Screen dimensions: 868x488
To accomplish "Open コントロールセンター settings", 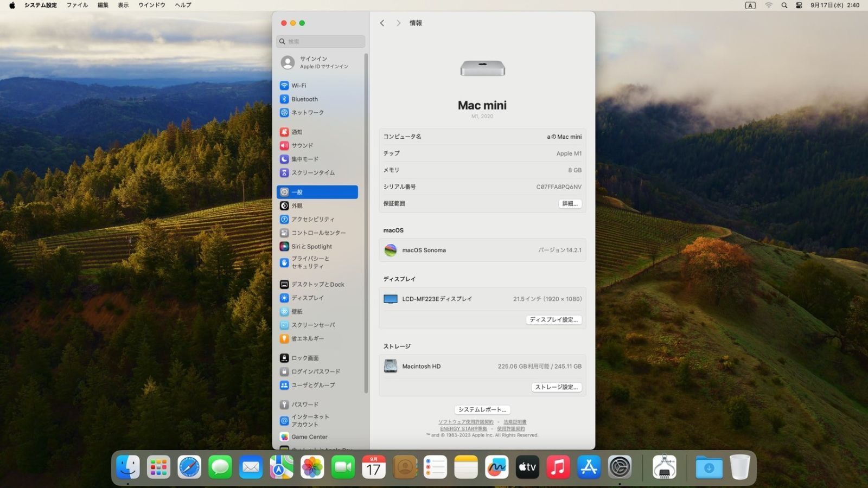I will coord(318,233).
